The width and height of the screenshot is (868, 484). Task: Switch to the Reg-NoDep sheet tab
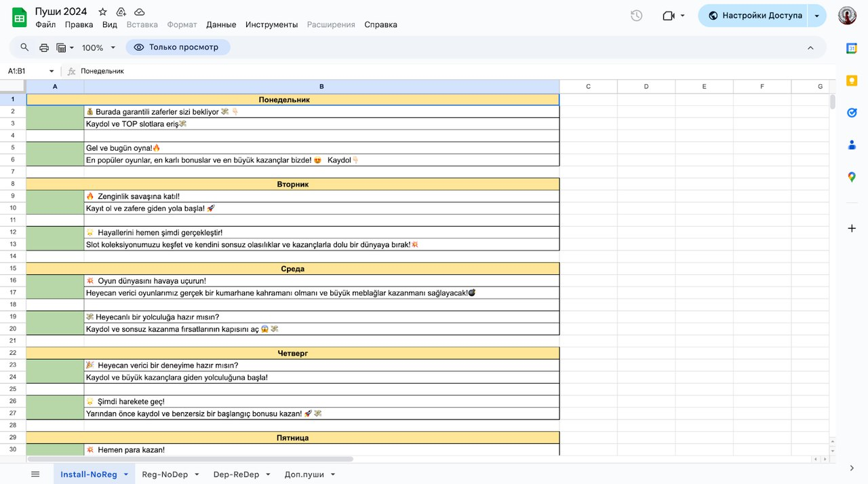tap(165, 474)
